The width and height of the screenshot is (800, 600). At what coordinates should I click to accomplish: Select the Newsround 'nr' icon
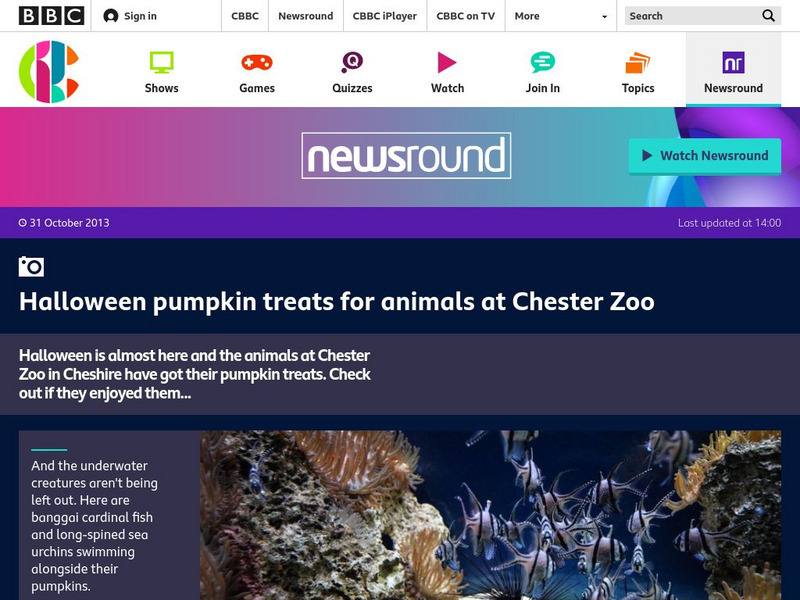[x=733, y=62]
